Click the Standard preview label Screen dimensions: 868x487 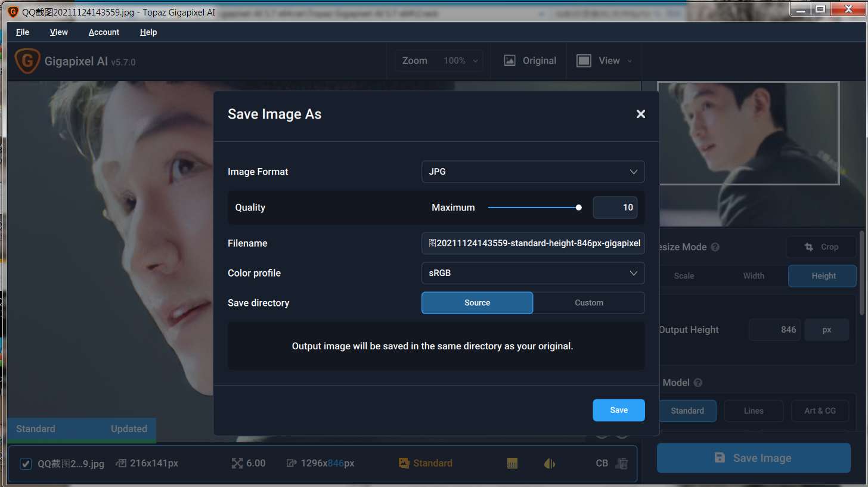(x=36, y=429)
